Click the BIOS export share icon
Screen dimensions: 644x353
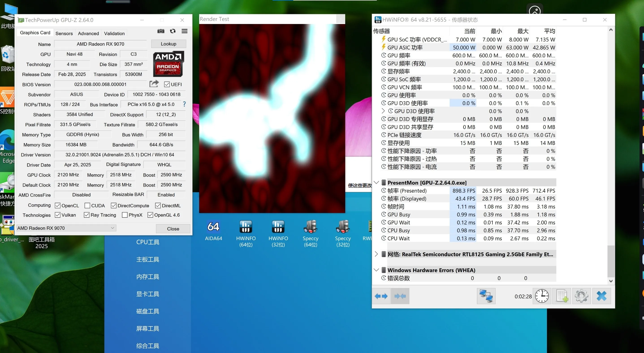154,84
